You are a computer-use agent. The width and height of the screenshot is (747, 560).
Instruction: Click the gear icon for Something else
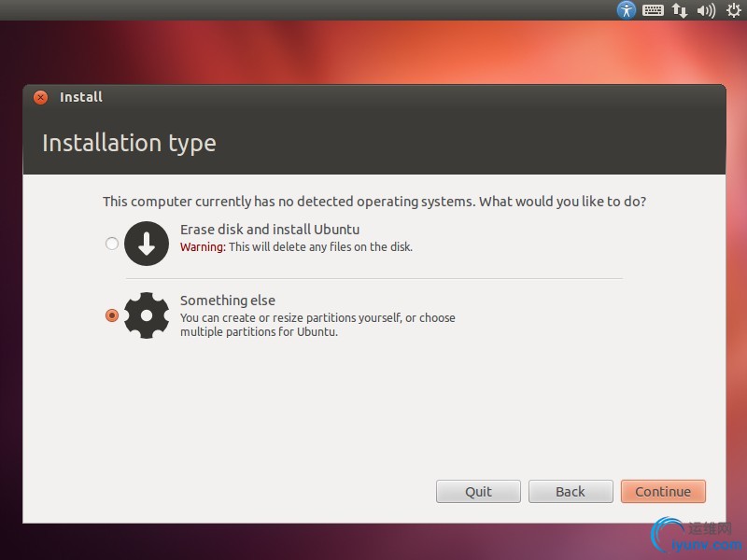click(x=147, y=315)
